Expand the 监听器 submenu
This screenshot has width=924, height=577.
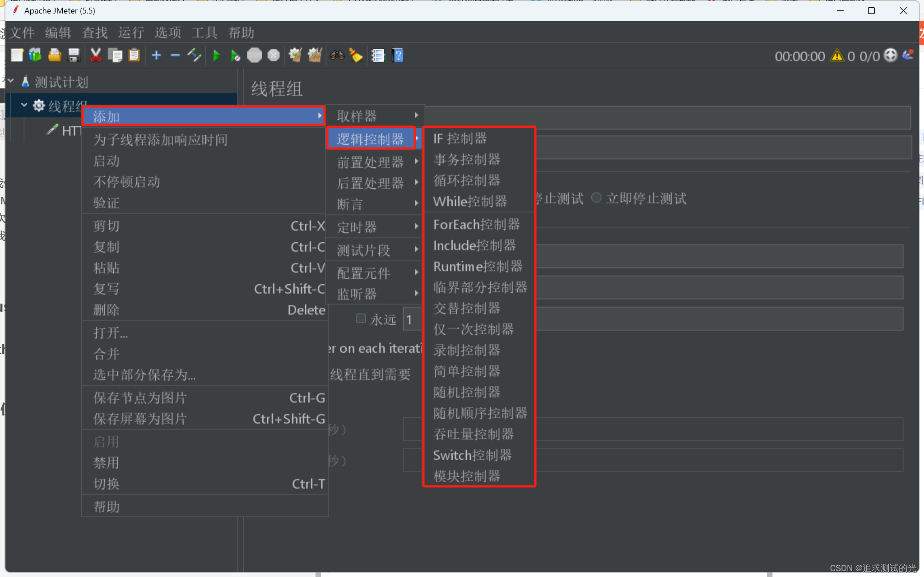[375, 294]
